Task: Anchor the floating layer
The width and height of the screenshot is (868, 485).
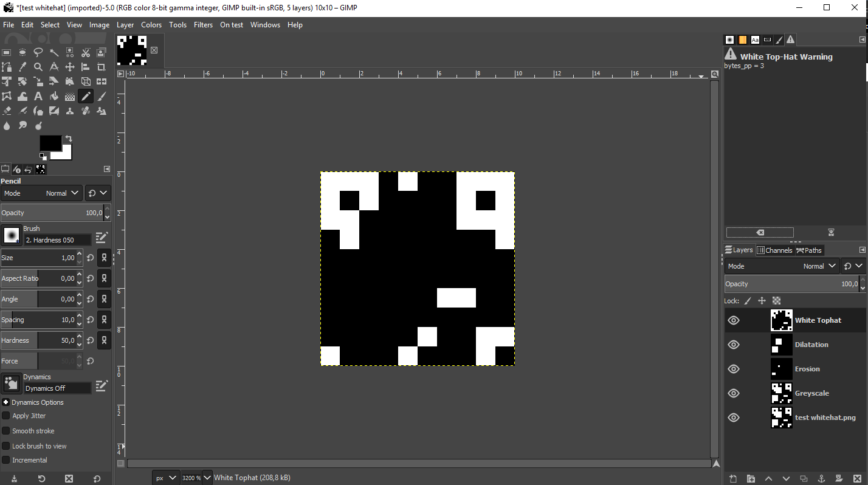Action: tap(821, 479)
